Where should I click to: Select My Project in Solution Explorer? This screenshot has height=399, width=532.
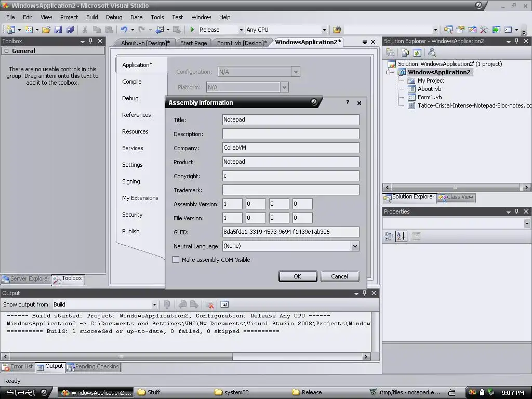tap(431, 81)
